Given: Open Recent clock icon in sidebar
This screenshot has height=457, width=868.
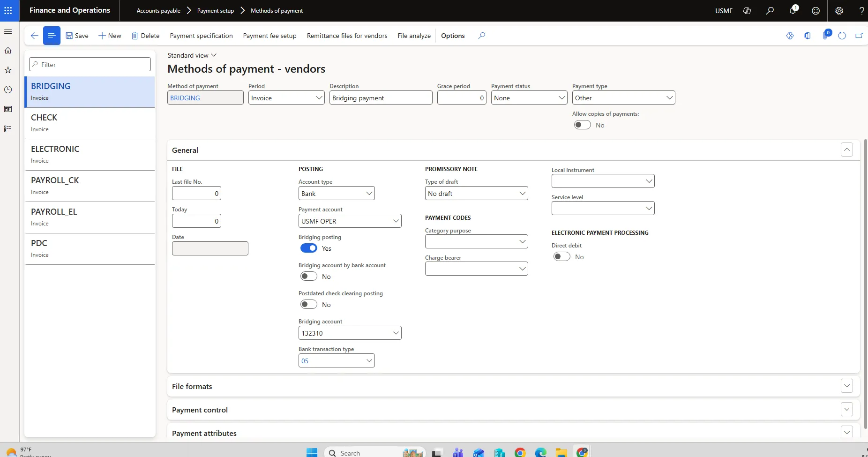Looking at the screenshot, I should (8, 90).
